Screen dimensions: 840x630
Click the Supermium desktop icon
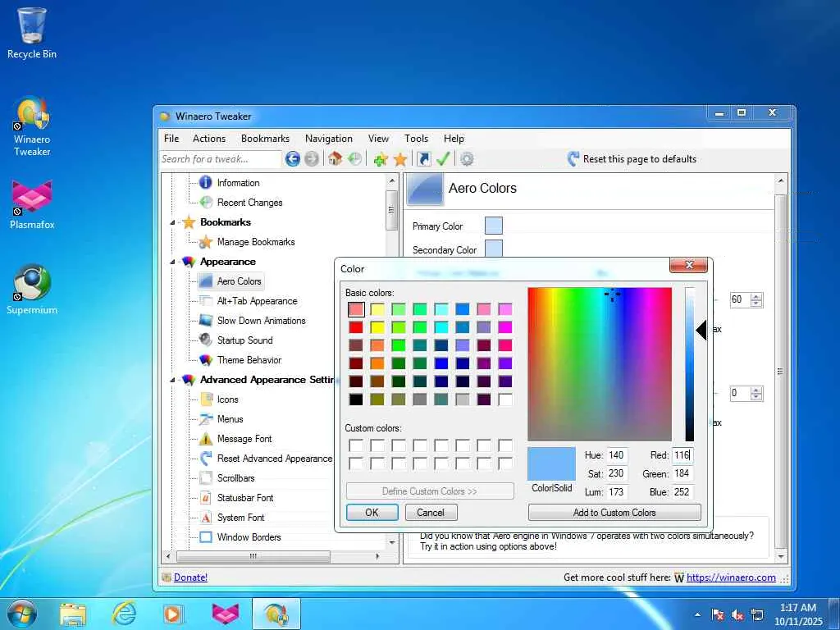32,290
